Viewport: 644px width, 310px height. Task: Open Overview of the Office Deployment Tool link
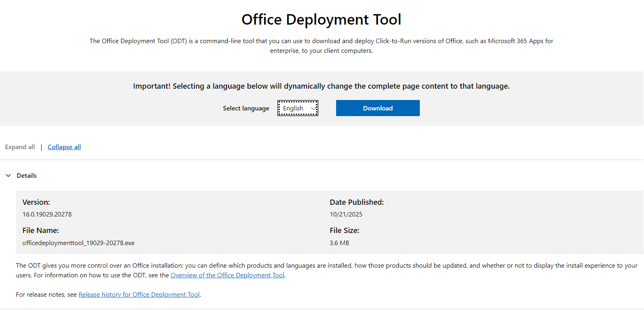coord(227,275)
